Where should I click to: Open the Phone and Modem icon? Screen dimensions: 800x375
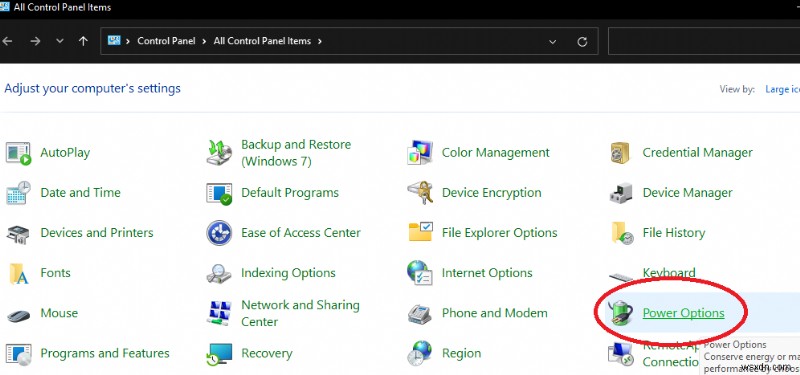coord(420,314)
